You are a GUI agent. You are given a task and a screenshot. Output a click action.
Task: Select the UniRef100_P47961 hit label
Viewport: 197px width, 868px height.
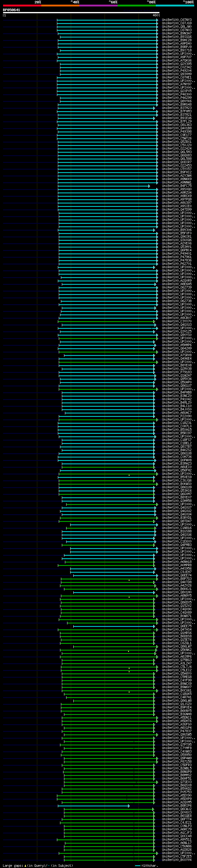(177, 257)
